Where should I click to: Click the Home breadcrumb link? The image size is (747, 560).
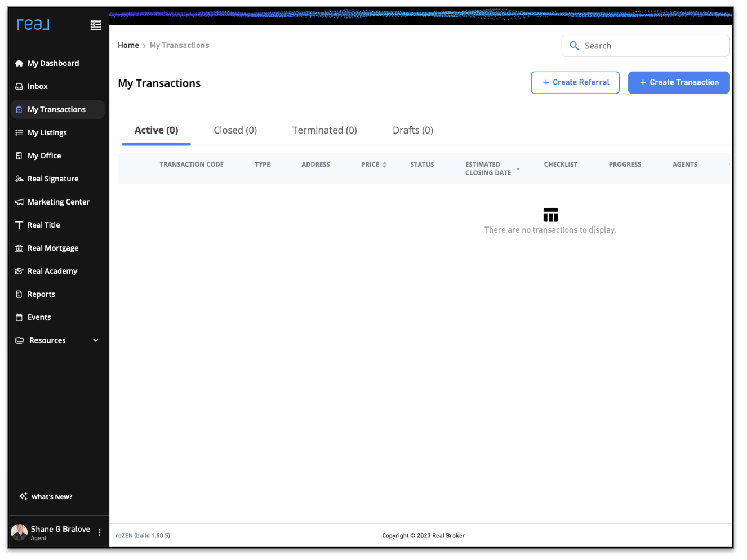point(128,46)
